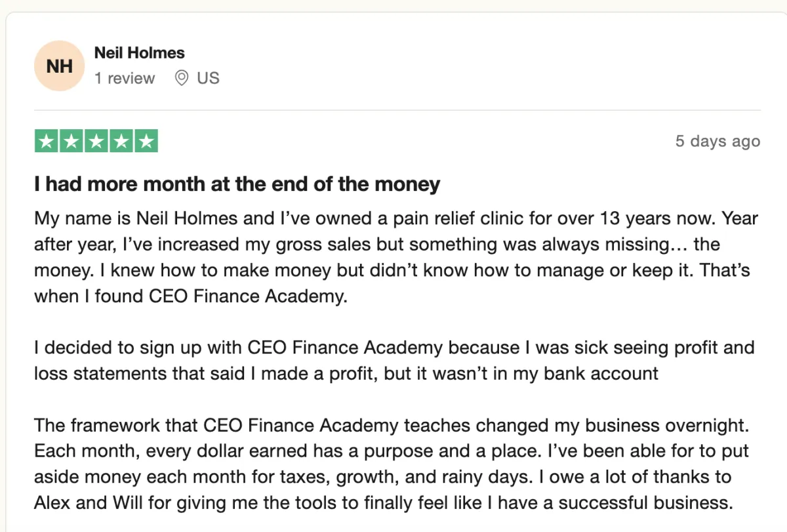This screenshot has height=532, width=787.
Task: Click the fifth green rating star
Action: click(x=146, y=141)
